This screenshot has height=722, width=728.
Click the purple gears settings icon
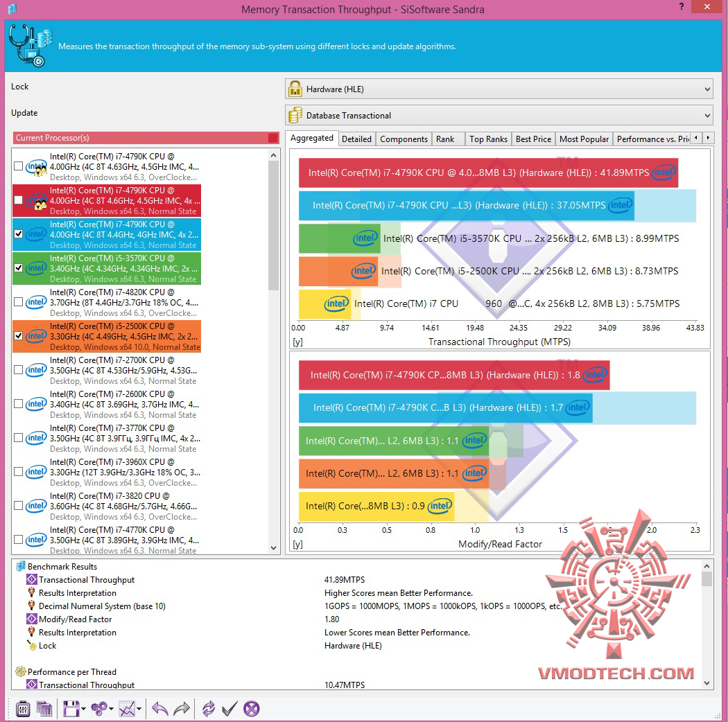(x=99, y=709)
